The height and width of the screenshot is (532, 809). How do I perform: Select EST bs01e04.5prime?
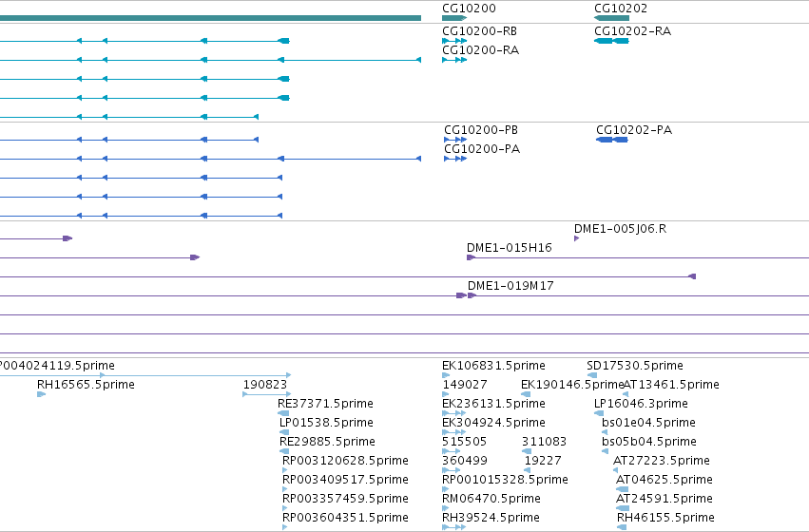coord(648,423)
